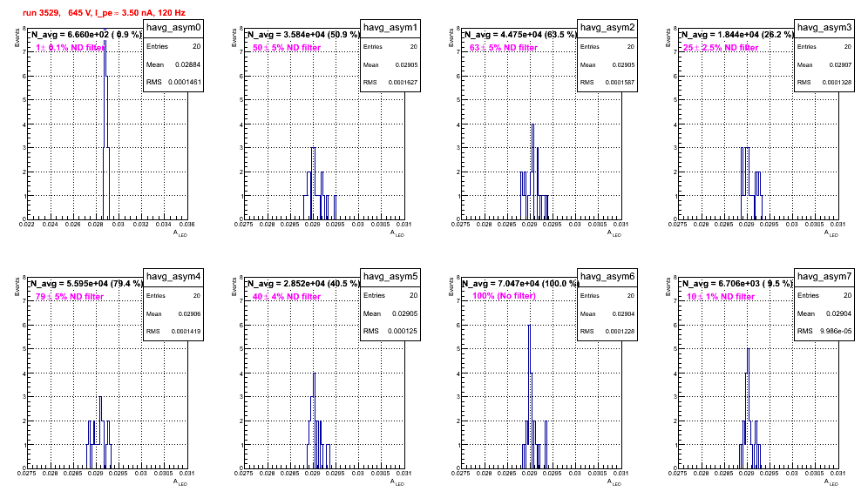
Task: Click Entries 20 in havg_asym5 stats
Action: (390, 295)
